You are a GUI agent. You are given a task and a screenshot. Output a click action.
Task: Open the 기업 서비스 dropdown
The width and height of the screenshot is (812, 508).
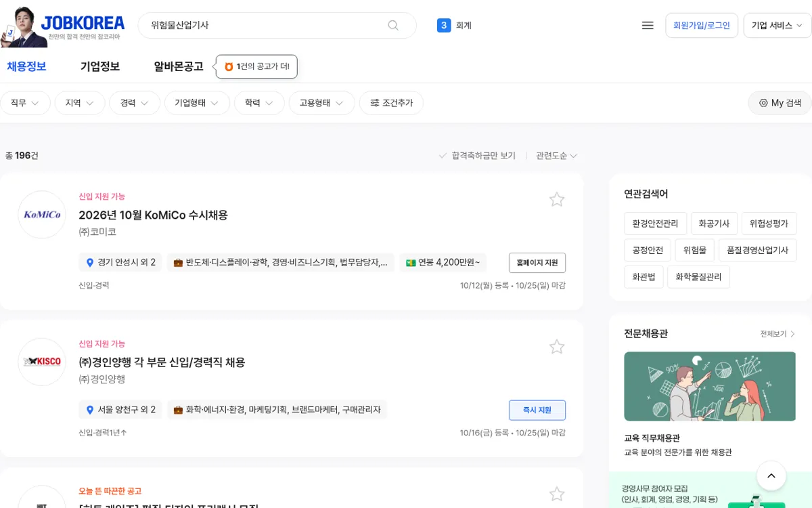777,25
